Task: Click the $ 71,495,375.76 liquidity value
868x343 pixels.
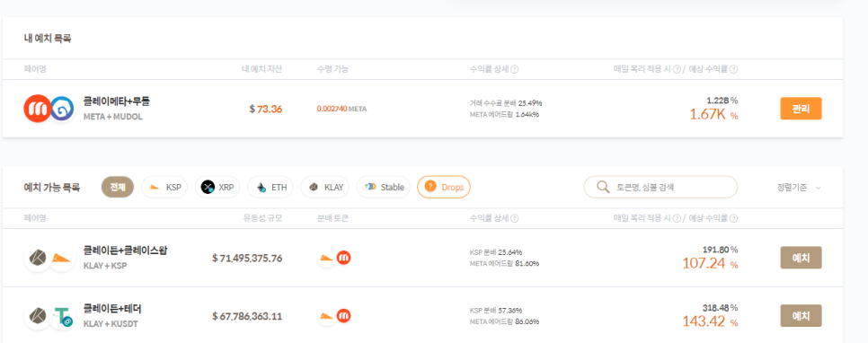Action: pyautogui.click(x=247, y=259)
